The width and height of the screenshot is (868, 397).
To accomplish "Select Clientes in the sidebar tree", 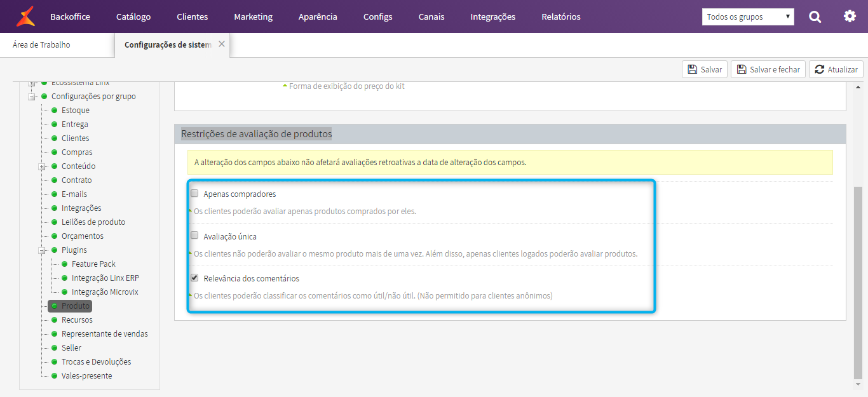I will click(75, 138).
